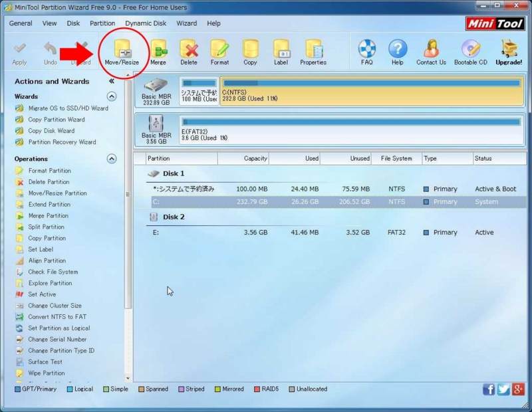This screenshot has width=532, height=412.
Task: Select C:(NTFS) partition in disk map
Action: (372, 91)
